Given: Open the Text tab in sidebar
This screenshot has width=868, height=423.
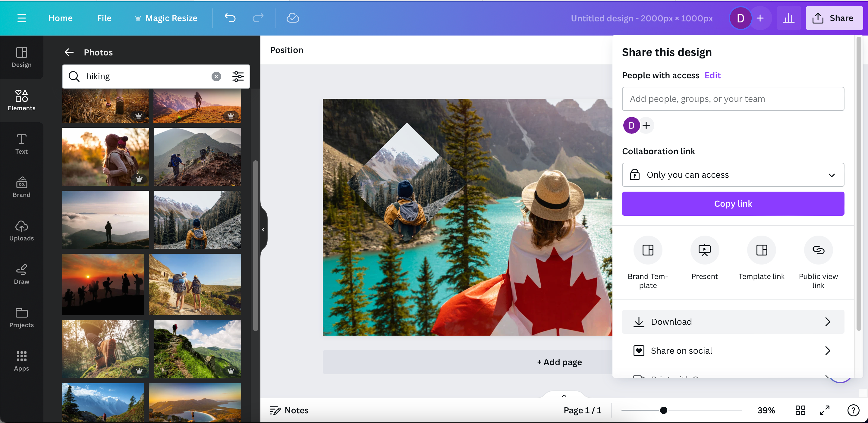Looking at the screenshot, I should click(22, 144).
